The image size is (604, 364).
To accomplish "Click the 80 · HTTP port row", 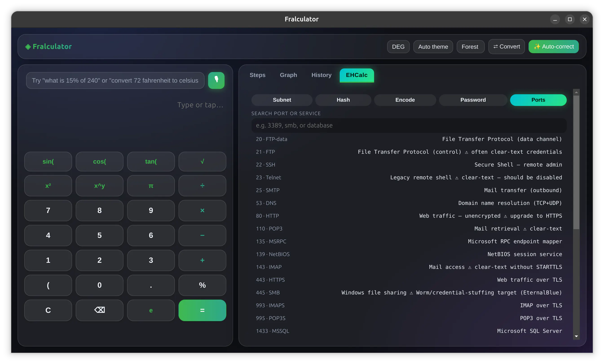I will [x=409, y=216].
